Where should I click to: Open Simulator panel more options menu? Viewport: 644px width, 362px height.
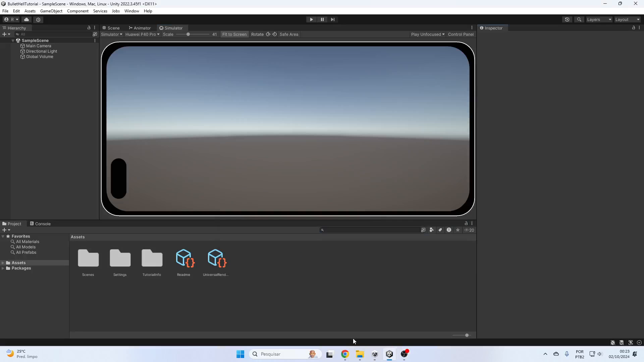tap(472, 28)
